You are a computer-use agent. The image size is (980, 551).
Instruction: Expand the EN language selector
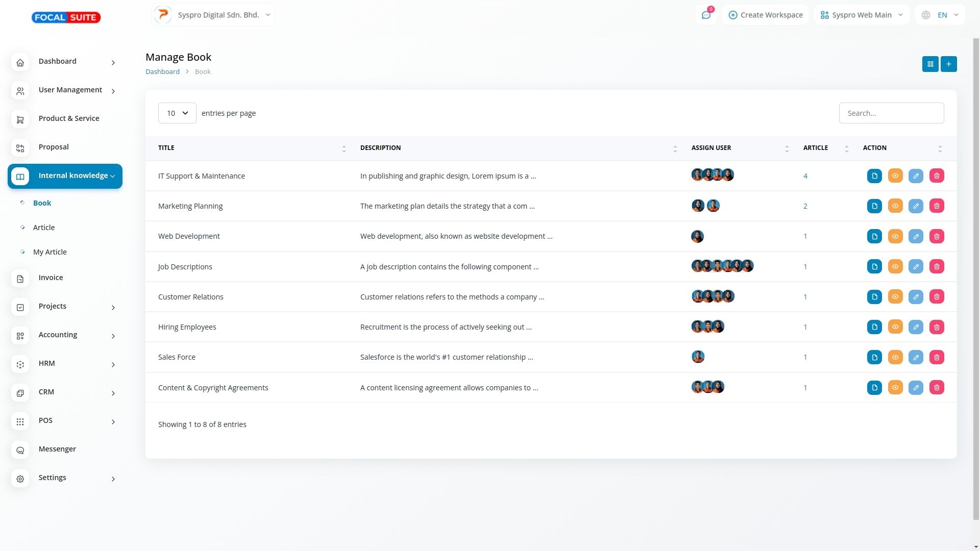[940, 15]
